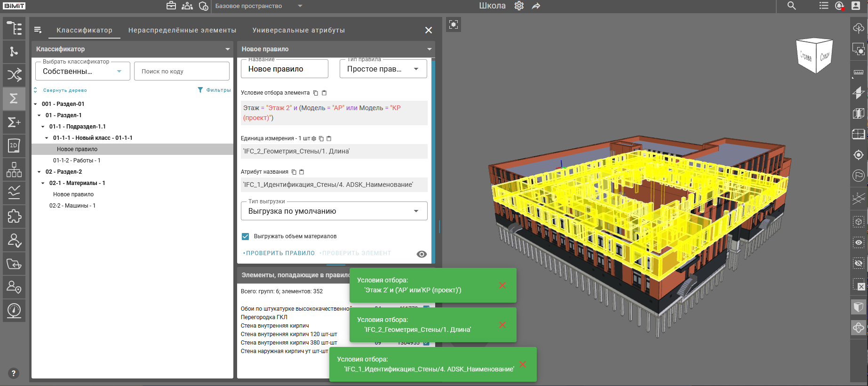Click Свернуть дерево link
The image size is (868, 386).
[64, 90]
